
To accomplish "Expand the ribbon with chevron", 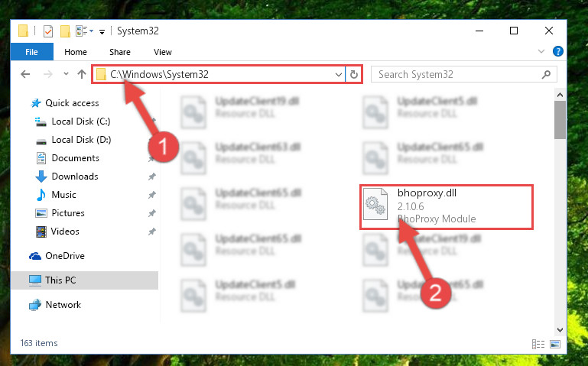I will pyautogui.click(x=541, y=51).
